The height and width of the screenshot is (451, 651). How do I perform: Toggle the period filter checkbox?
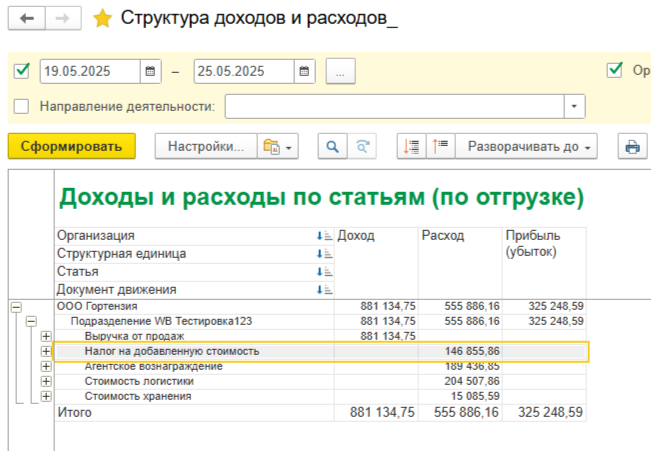coord(22,72)
